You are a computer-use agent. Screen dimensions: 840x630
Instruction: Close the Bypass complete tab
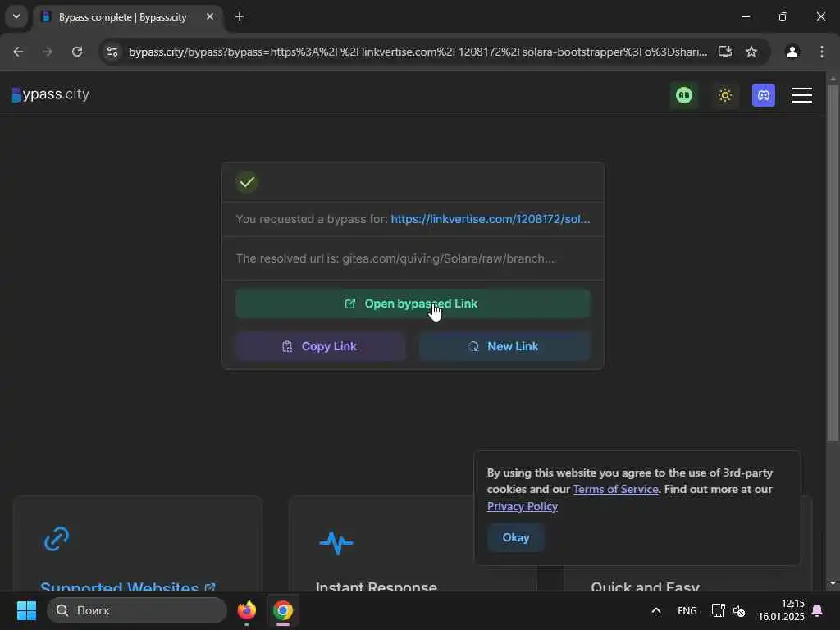pyautogui.click(x=210, y=16)
